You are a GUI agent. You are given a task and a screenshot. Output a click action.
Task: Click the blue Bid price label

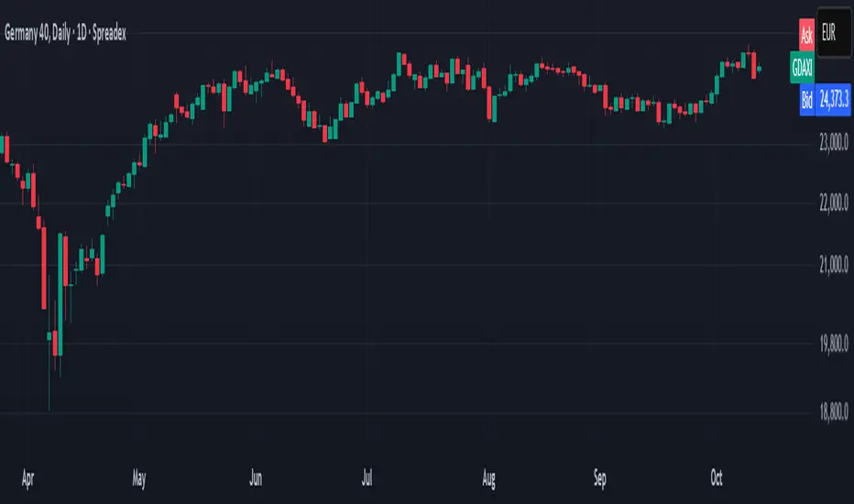coord(806,100)
